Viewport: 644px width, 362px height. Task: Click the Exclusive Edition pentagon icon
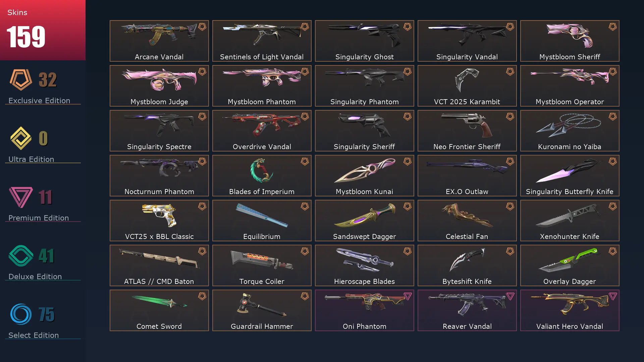tap(21, 80)
